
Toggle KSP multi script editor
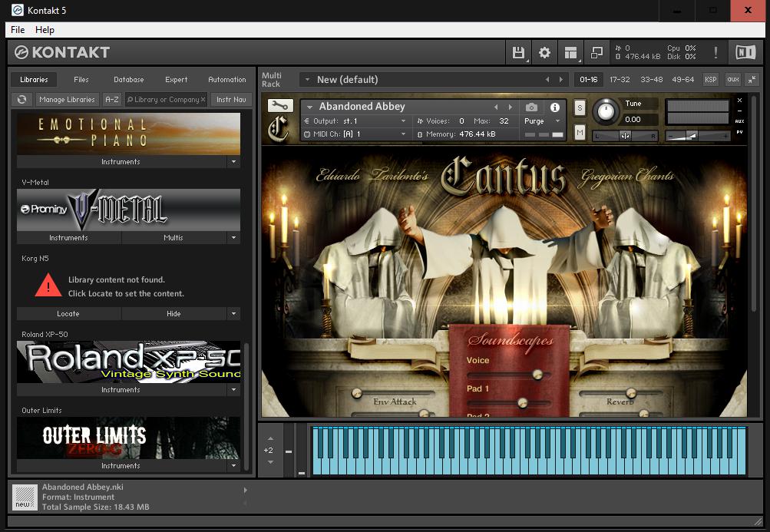pos(711,79)
